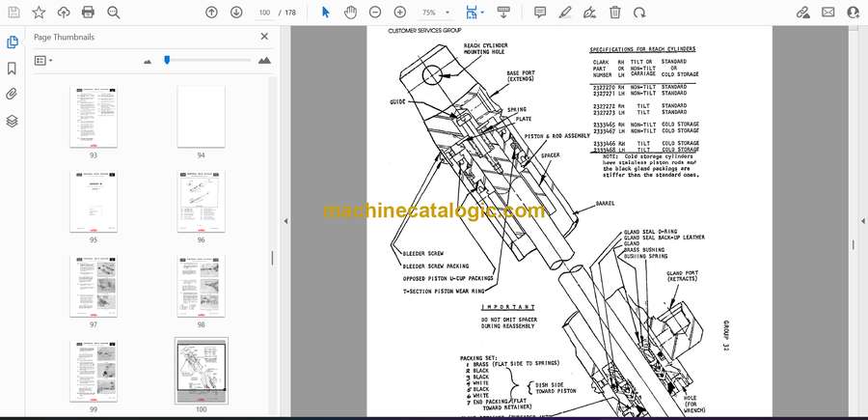The image size is (868, 420).
Task: Open the Attachments paperclip panel
Action: click(13, 95)
